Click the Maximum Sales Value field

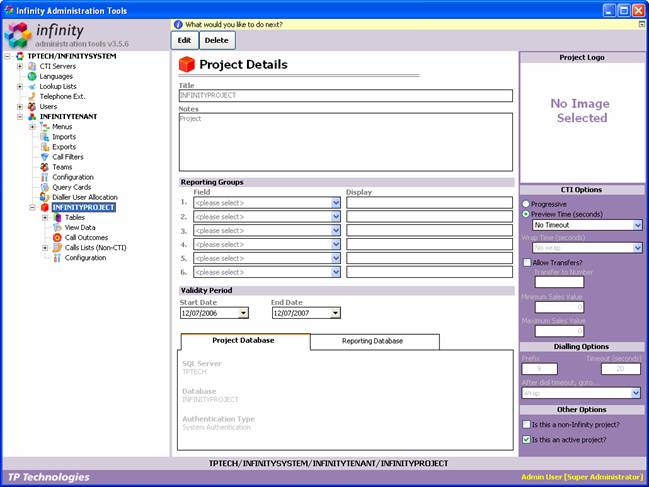(559, 331)
